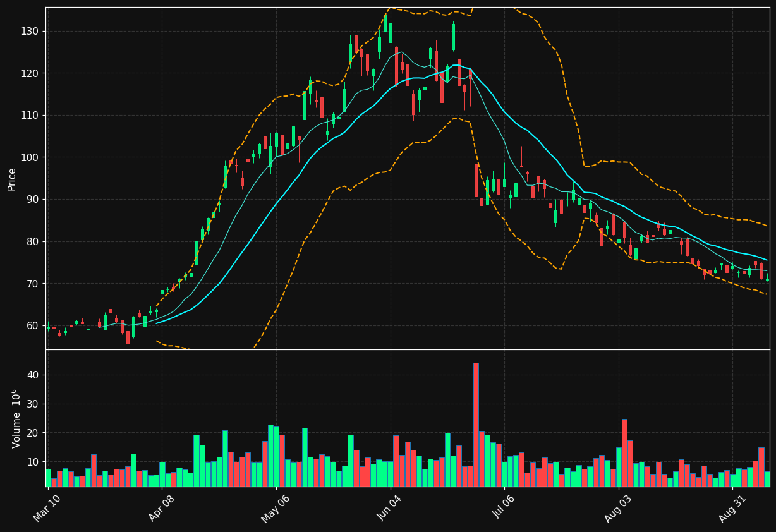Click the Jul 06 date label

(504, 509)
